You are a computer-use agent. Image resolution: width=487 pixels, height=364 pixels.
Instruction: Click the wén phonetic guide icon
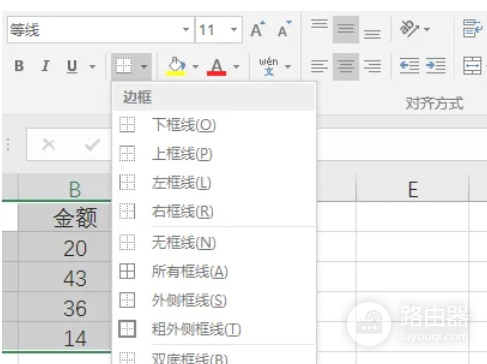[269, 66]
